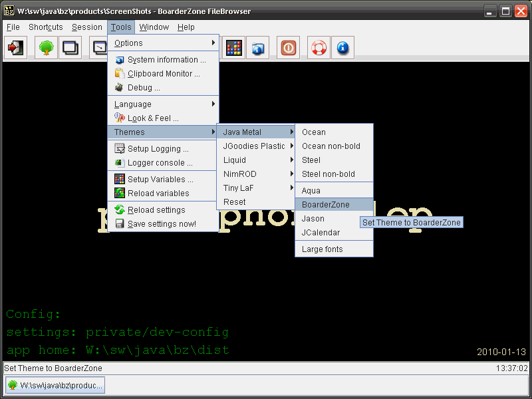Open Setup Logging from the menu
The image size is (532, 399).
point(163,148)
